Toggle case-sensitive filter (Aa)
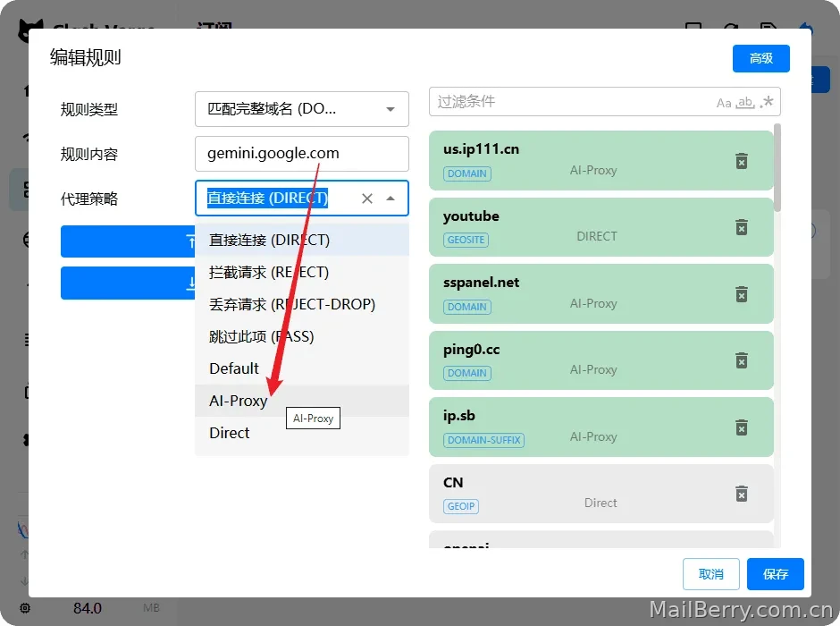 724,102
